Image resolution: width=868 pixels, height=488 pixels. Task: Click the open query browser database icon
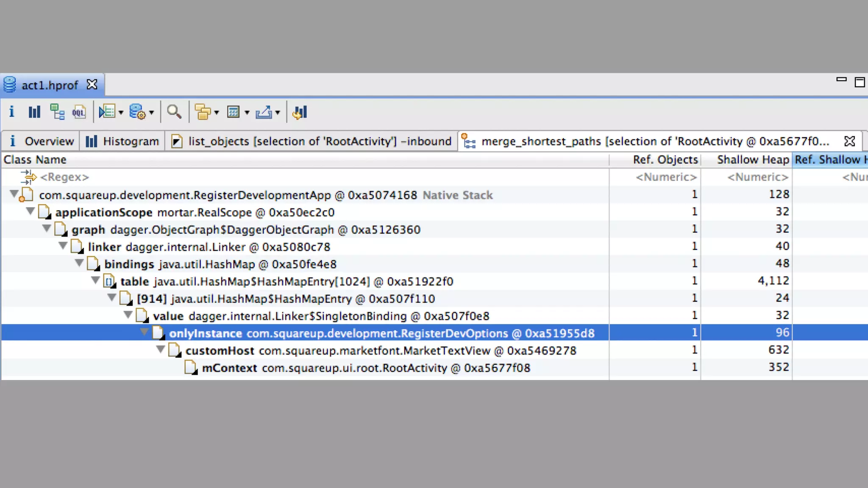tap(137, 112)
